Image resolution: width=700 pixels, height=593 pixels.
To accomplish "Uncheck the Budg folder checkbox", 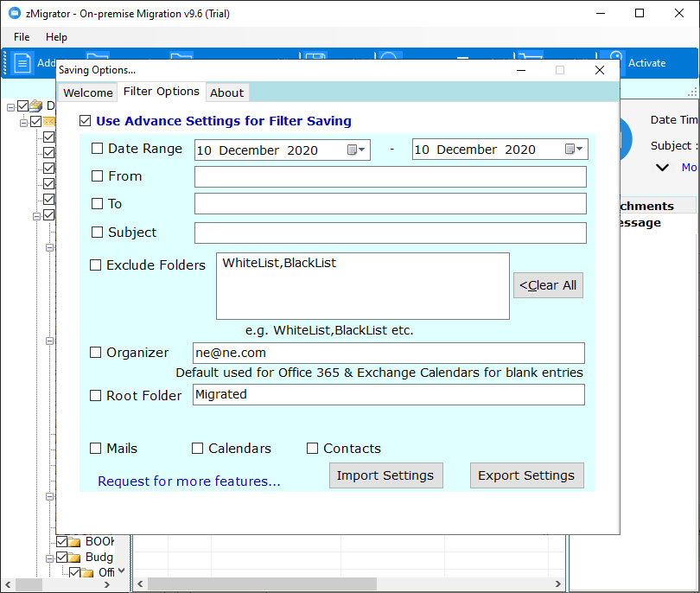I will click(x=61, y=557).
